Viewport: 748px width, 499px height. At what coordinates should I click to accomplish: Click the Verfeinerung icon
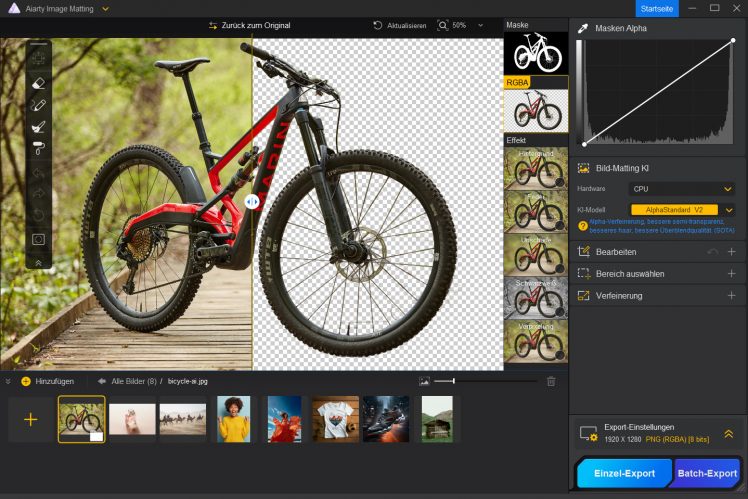[583, 296]
